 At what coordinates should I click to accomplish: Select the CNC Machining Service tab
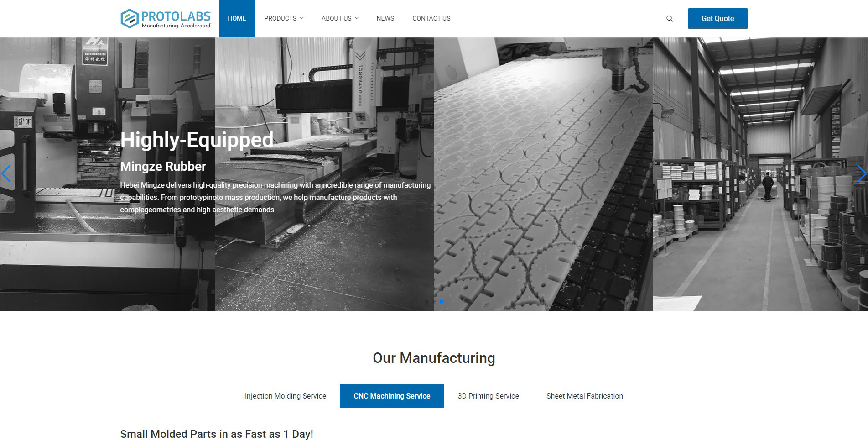pos(392,396)
